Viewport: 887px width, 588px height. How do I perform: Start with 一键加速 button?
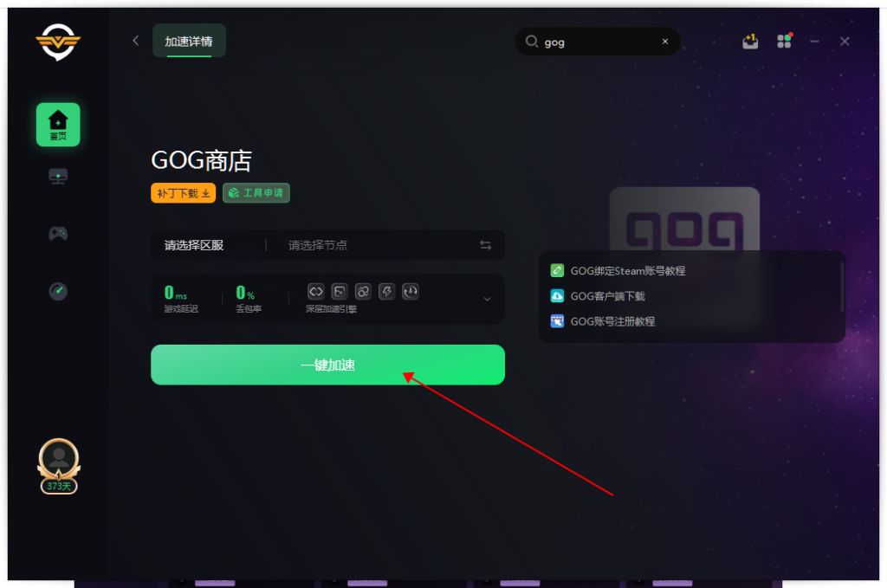point(327,365)
